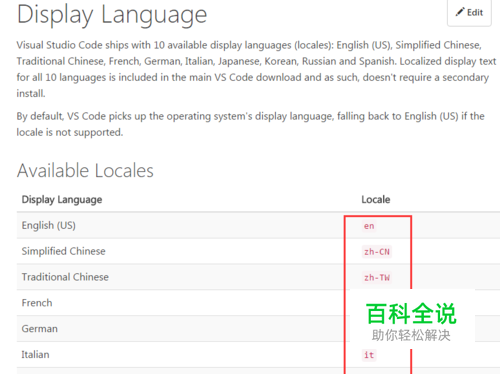Image resolution: width=500 pixels, height=374 pixels.
Task: Select the 'English (US)' table cell
Action: tap(49, 226)
